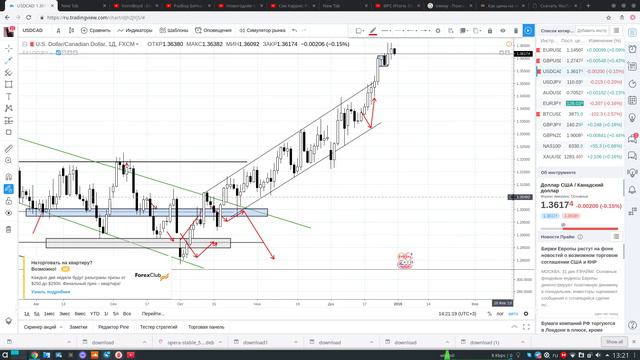Viewport: 640px width, 360px height.
Task: Open the calendar icon in right sidebar
Action: click(x=632, y=100)
